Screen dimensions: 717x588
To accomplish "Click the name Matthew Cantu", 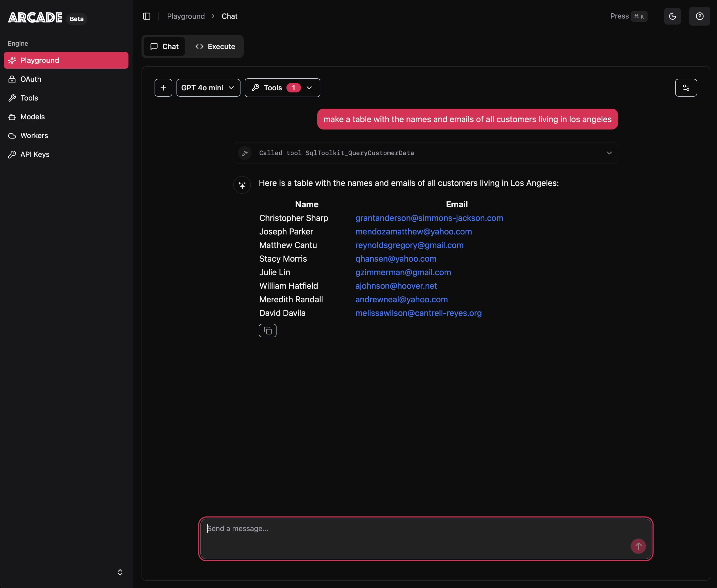I will pos(288,245).
